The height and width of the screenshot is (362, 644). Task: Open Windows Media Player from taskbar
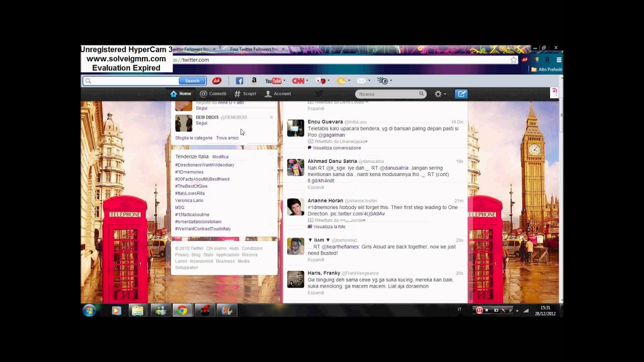tap(116, 311)
